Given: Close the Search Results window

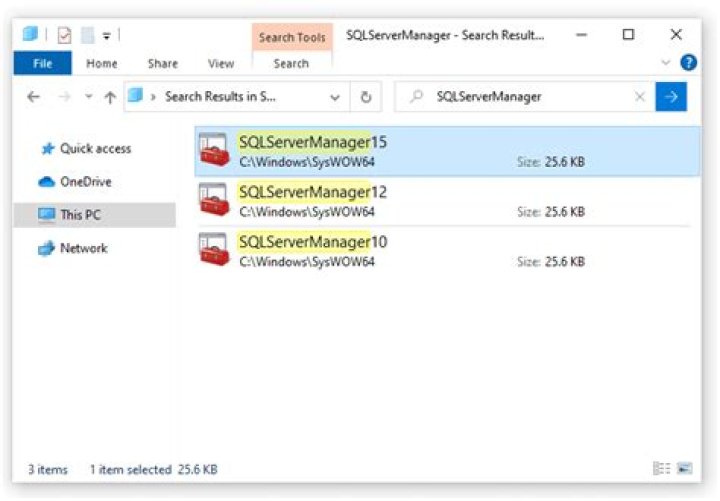Looking at the screenshot, I should pyautogui.click(x=676, y=35).
